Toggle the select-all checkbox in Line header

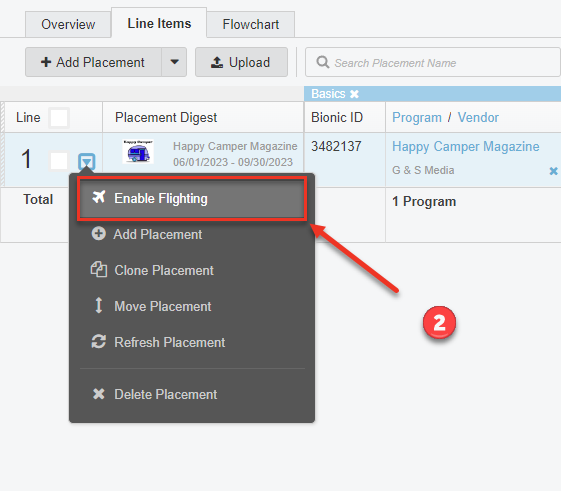point(59,118)
